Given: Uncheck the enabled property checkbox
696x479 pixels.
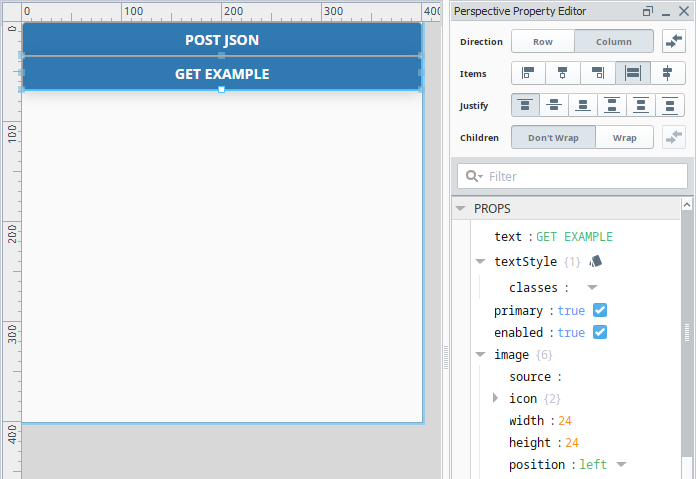Looking at the screenshot, I should pos(600,332).
